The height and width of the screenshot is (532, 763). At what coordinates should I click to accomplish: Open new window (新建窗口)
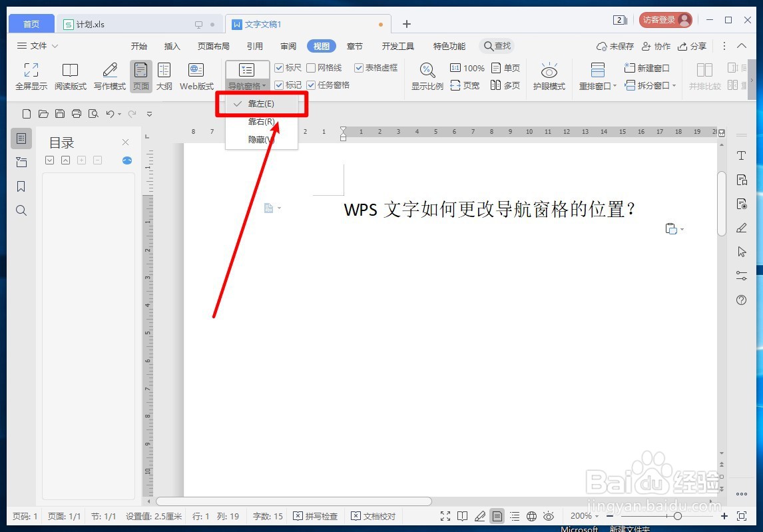tap(647, 68)
